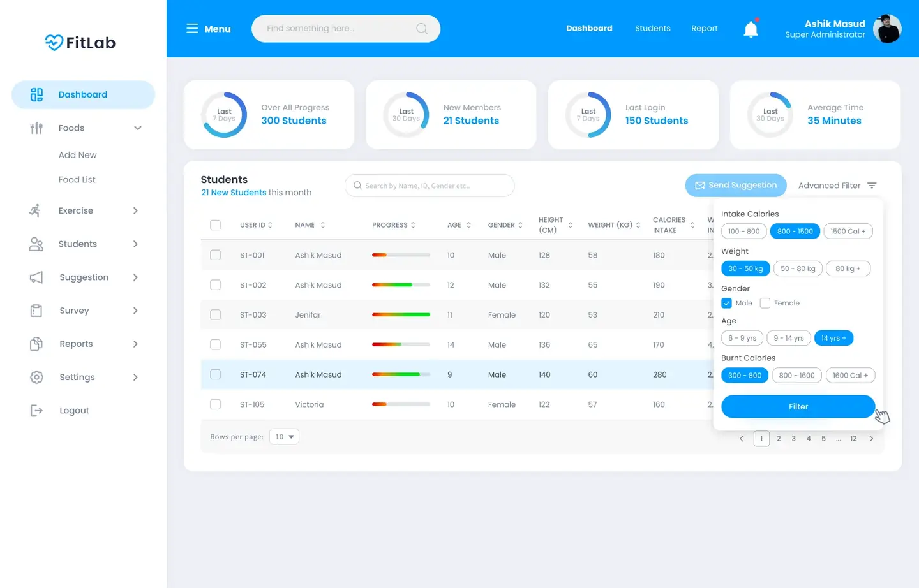919x588 pixels.
Task: Click the progress bar of ST-074
Action: pos(401,374)
